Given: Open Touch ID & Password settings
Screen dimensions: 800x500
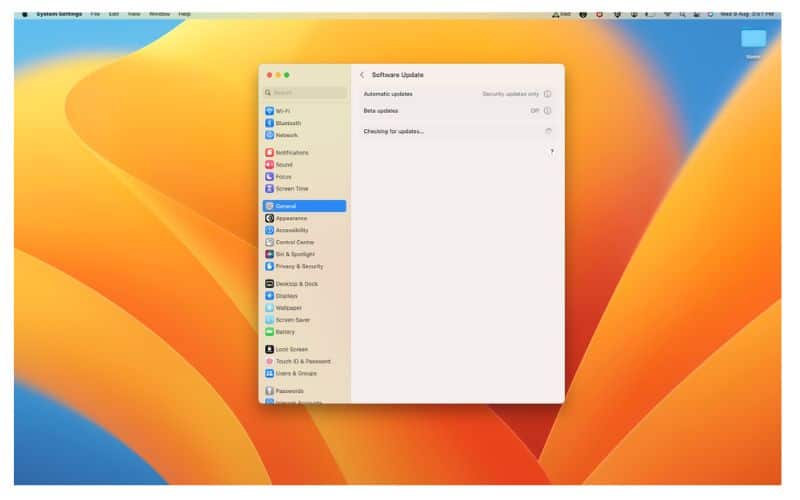Looking at the screenshot, I should (302, 361).
